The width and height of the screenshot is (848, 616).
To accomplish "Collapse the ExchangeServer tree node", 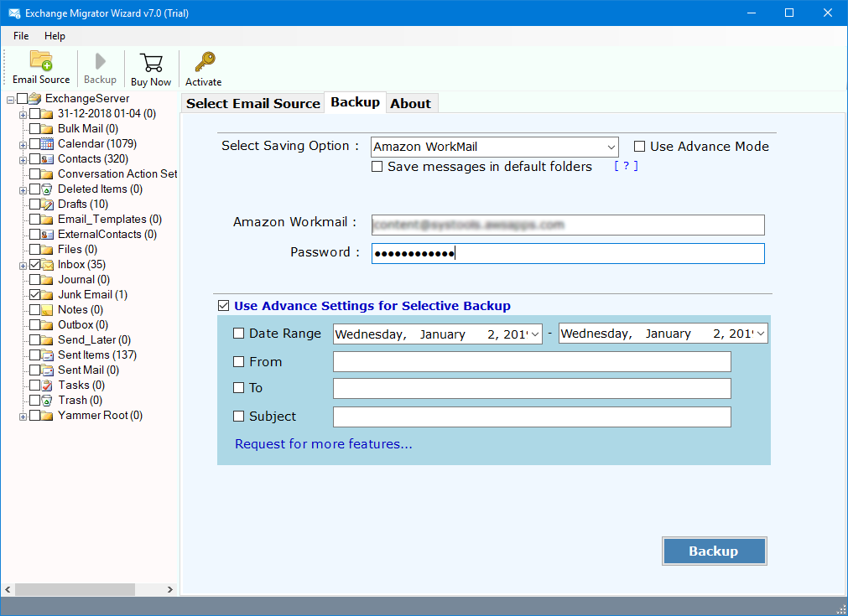I will pyautogui.click(x=10, y=100).
